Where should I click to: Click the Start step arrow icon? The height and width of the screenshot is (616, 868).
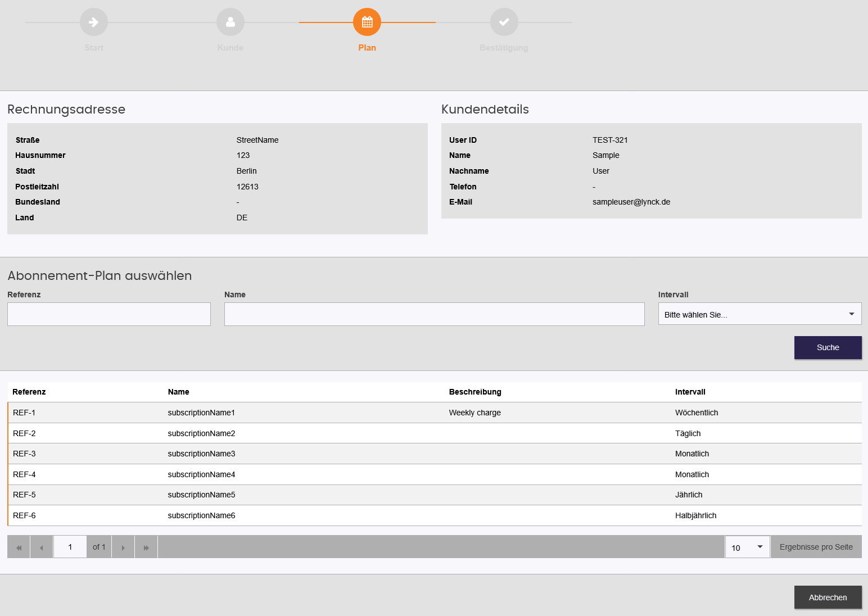94,22
